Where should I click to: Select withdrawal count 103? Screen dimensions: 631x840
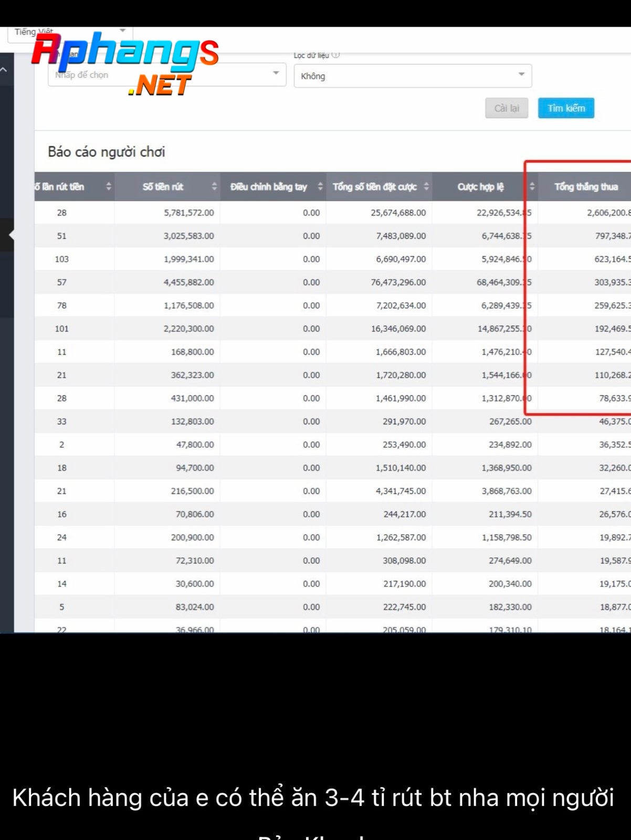[62, 259]
